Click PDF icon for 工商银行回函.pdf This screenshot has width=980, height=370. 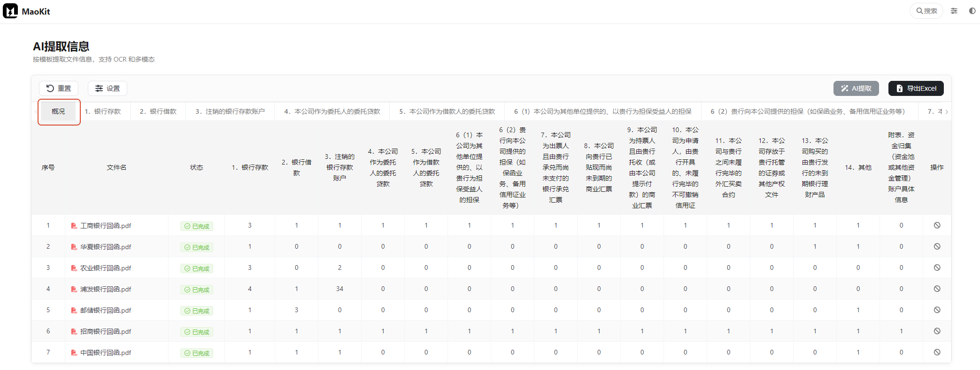pyautogui.click(x=74, y=226)
